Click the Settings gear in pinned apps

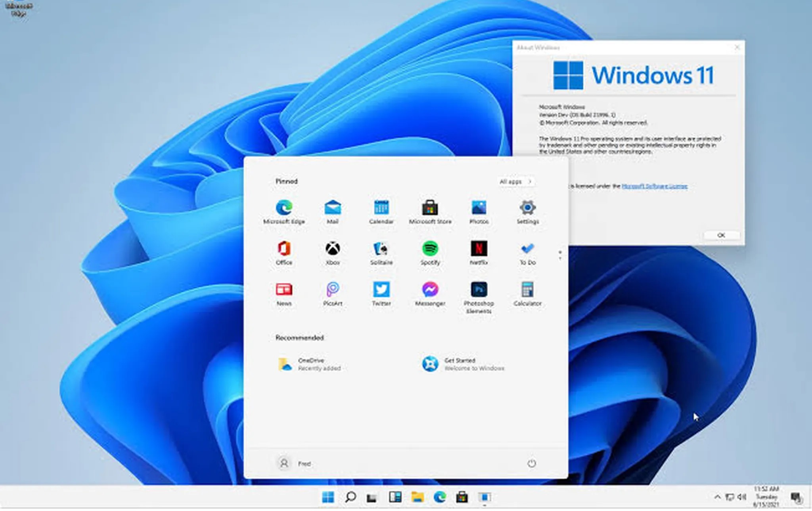(527, 208)
